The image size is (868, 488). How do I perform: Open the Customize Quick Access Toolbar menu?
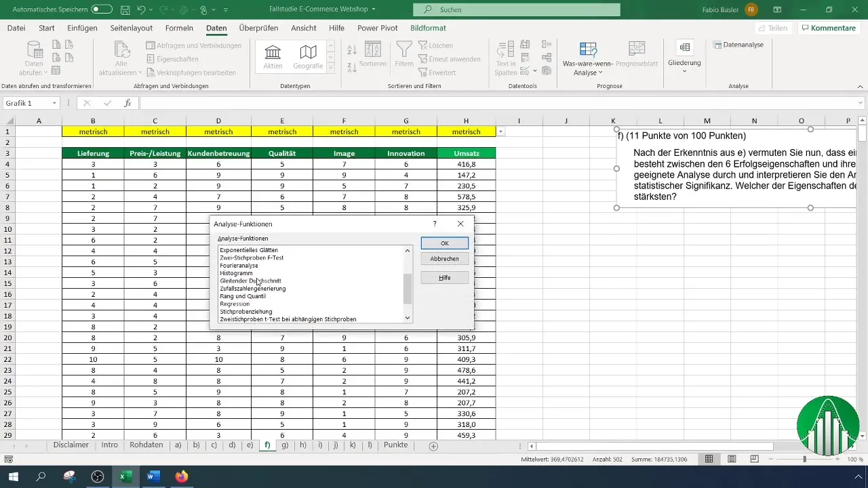[226, 10]
